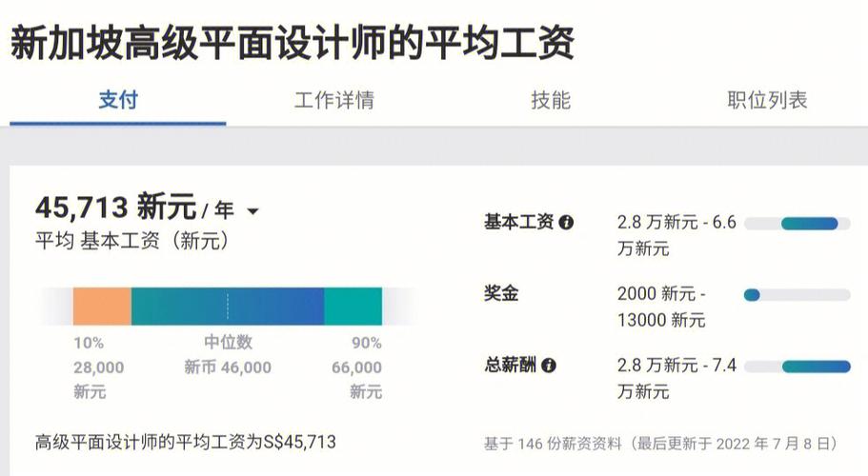Click the 奖金 range bar
This screenshot has width=868, height=476.
click(x=797, y=295)
